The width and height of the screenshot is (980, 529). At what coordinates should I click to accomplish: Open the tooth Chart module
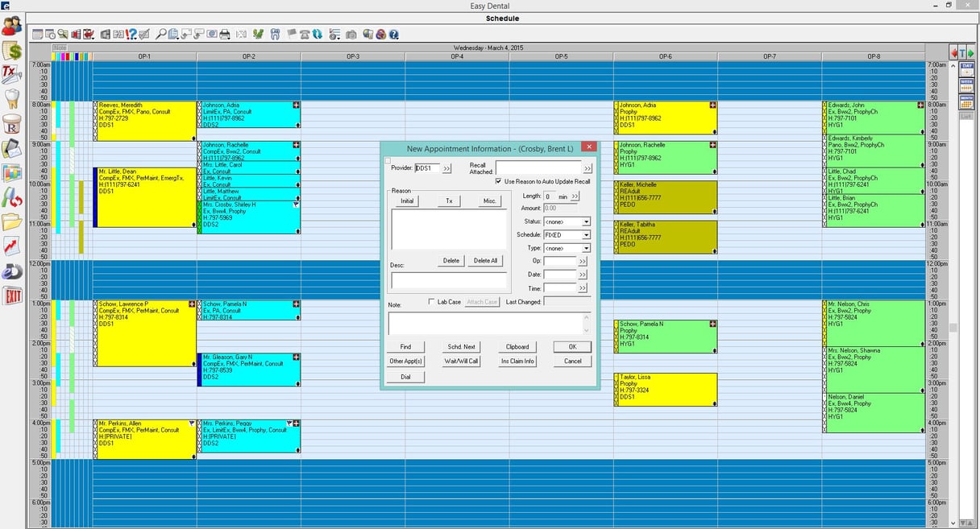point(11,98)
